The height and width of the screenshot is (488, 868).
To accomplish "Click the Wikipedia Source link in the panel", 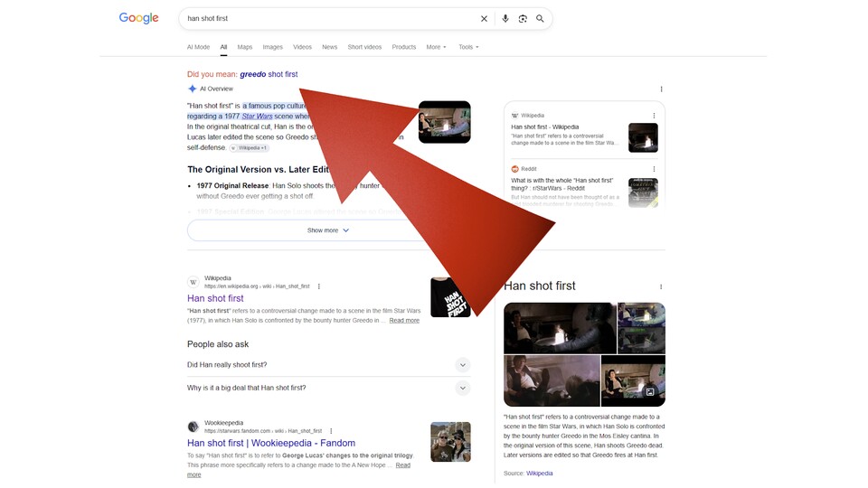I will point(539,473).
